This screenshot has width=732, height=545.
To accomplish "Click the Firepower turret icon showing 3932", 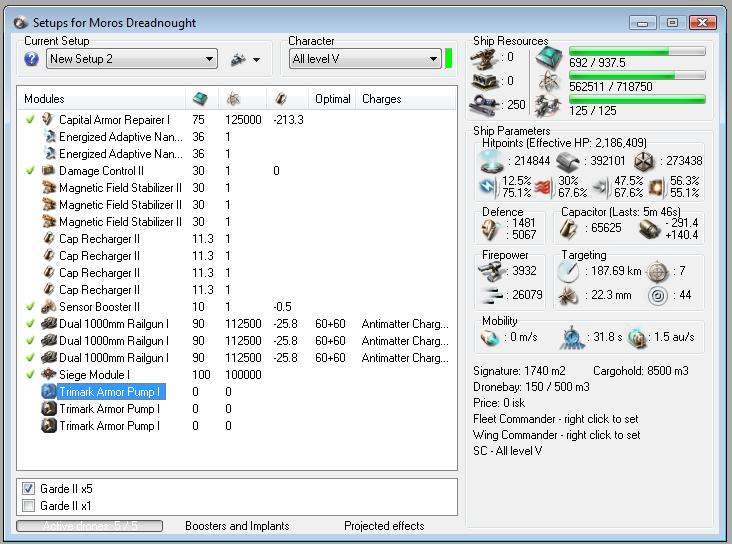I will [492, 271].
